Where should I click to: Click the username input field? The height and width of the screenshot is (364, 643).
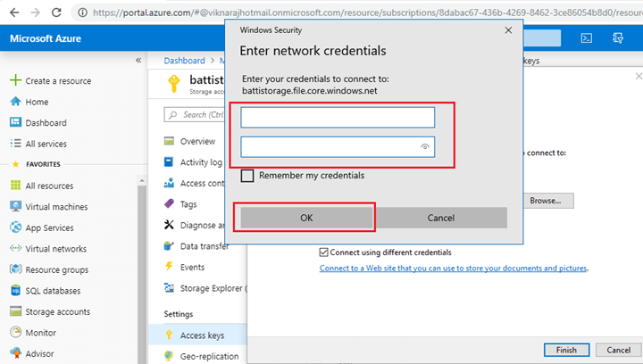tap(338, 118)
